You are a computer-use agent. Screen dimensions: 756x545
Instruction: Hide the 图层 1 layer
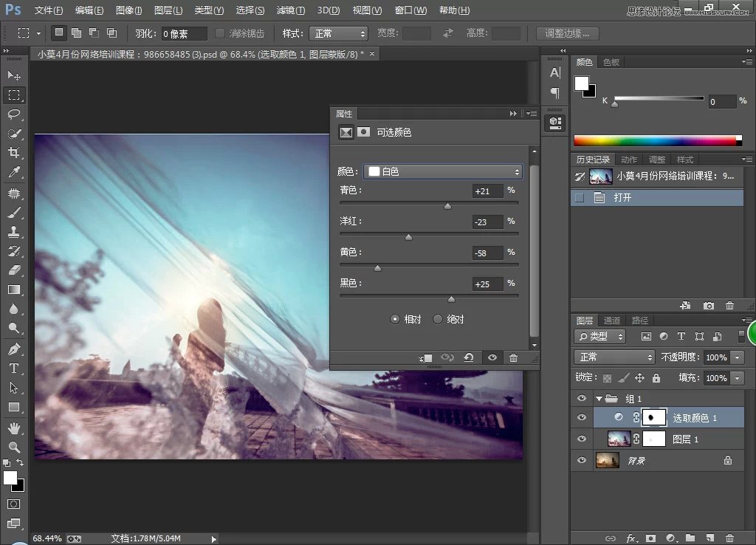coord(582,439)
